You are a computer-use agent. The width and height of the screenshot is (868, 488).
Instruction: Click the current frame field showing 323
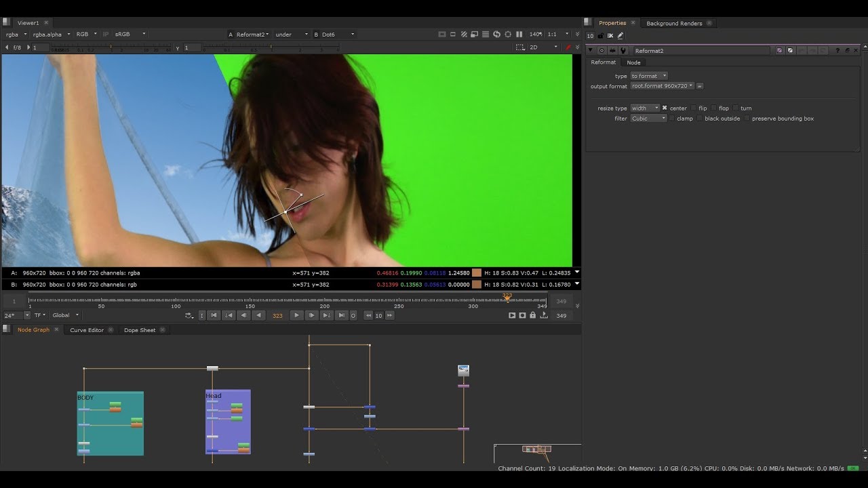(277, 315)
